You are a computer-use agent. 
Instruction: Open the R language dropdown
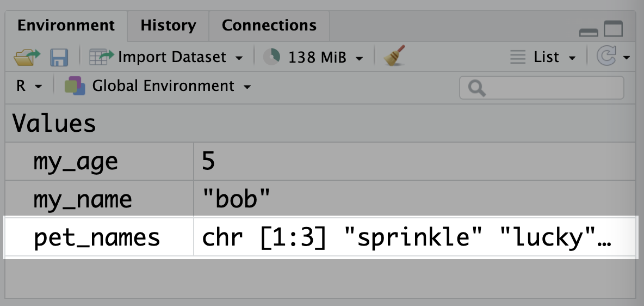[x=29, y=86]
